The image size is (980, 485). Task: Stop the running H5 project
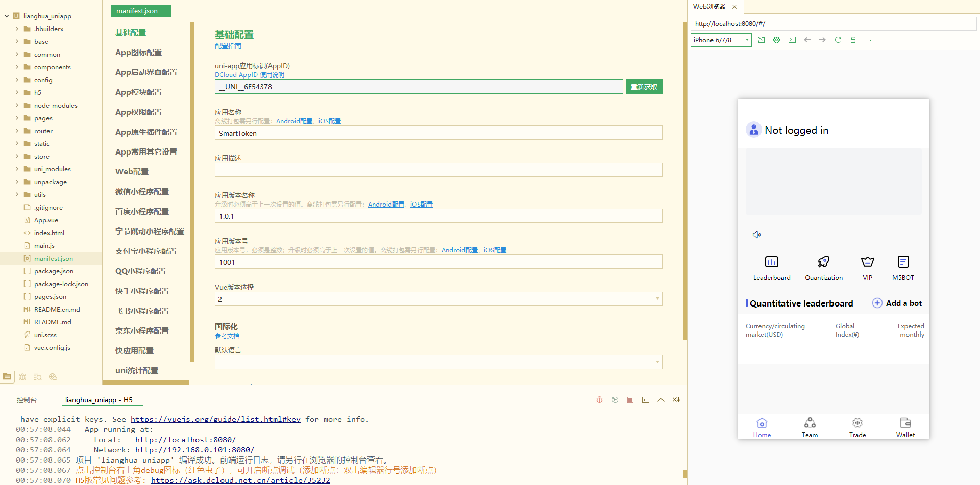[x=630, y=400]
